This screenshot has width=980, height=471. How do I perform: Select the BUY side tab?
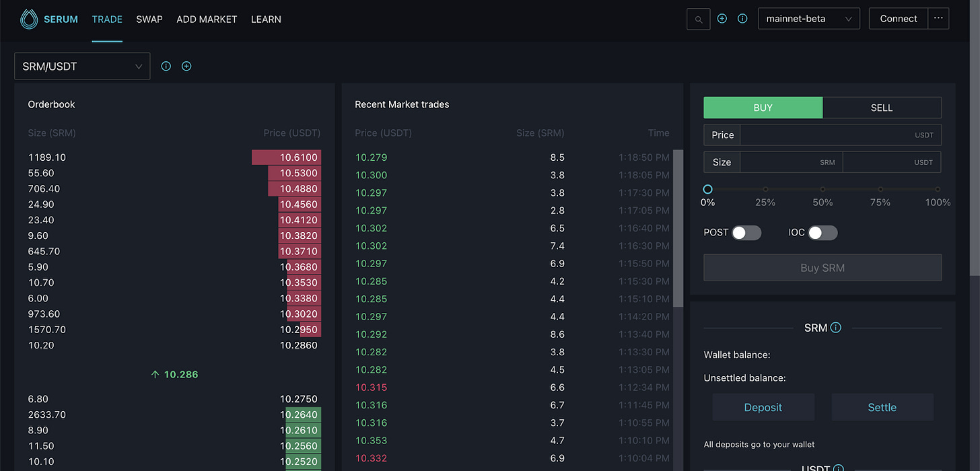[x=763, y=108]
